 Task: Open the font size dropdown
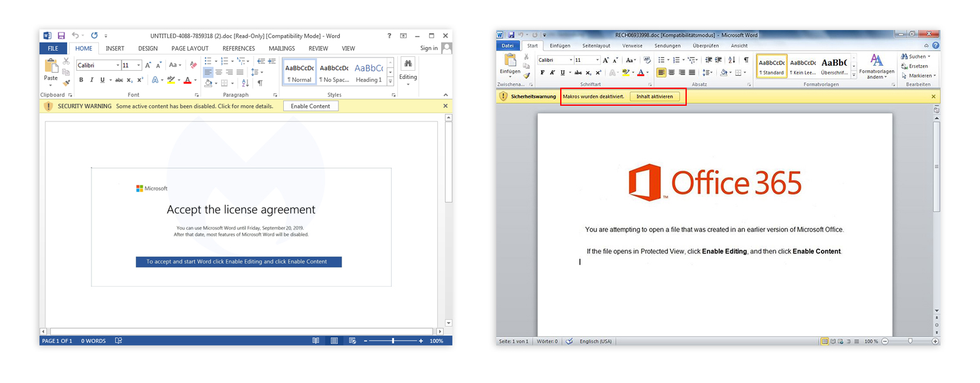(139, 65)
